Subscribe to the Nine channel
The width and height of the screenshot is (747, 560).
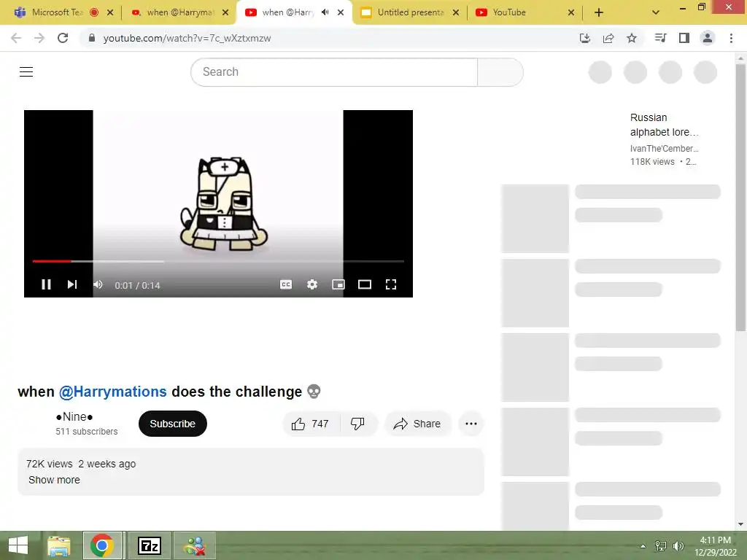click(172, 424)
